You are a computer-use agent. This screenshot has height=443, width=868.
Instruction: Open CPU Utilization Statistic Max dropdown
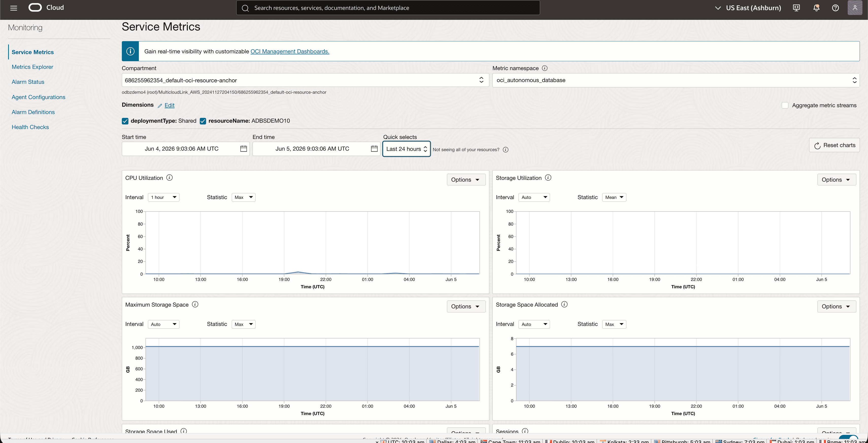(x=244, y=197)
